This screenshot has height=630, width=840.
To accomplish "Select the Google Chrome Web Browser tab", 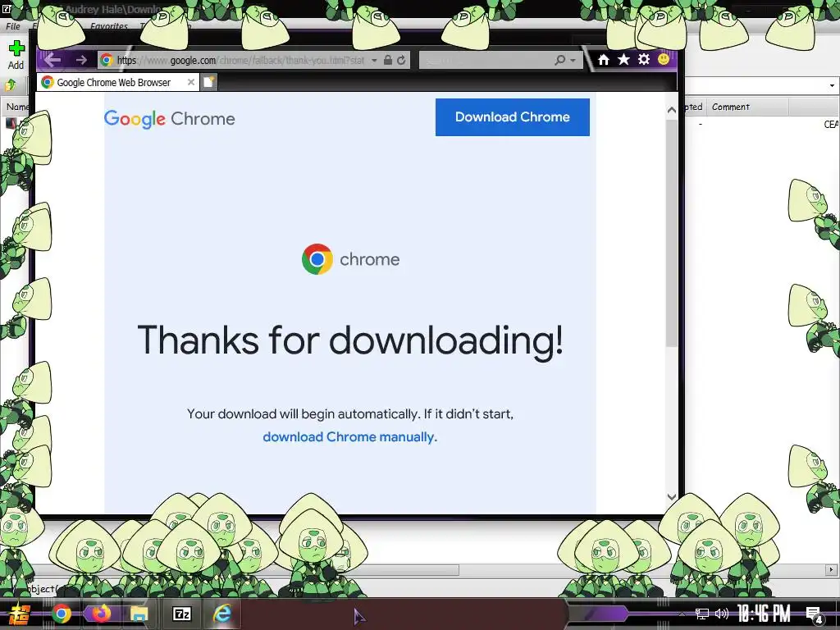I will tap(118, 82).
